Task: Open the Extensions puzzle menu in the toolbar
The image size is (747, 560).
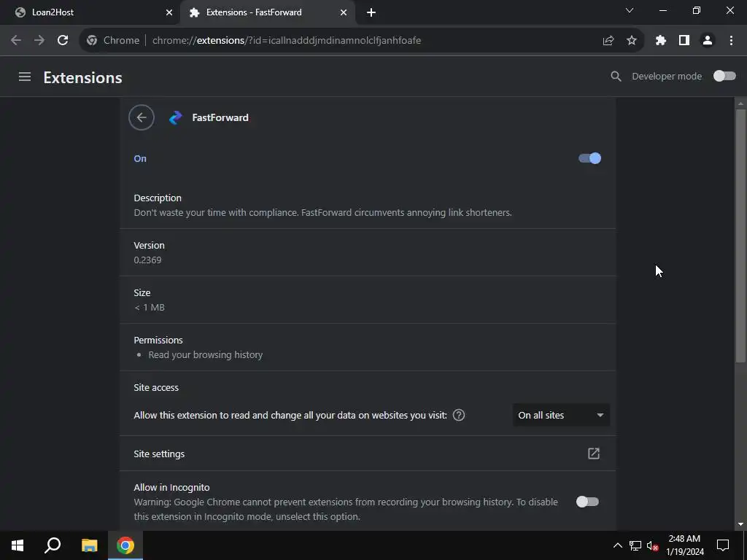Action: click(x=661, y=41)
